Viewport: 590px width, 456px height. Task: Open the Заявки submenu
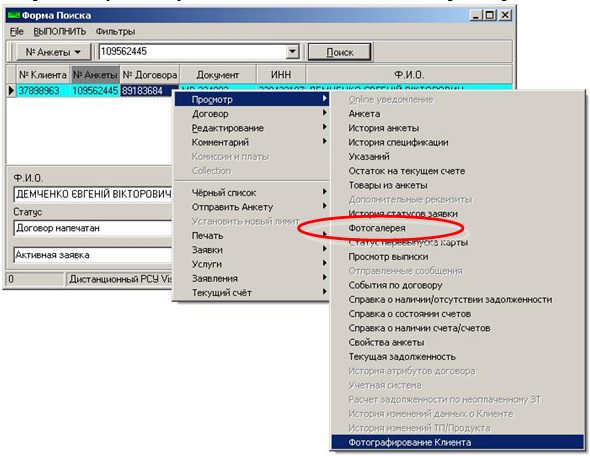[252, 250]
